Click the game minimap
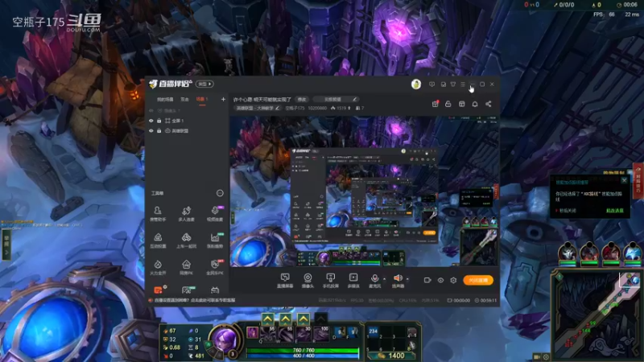The image size is (644, 362). (x=597, y=315)
